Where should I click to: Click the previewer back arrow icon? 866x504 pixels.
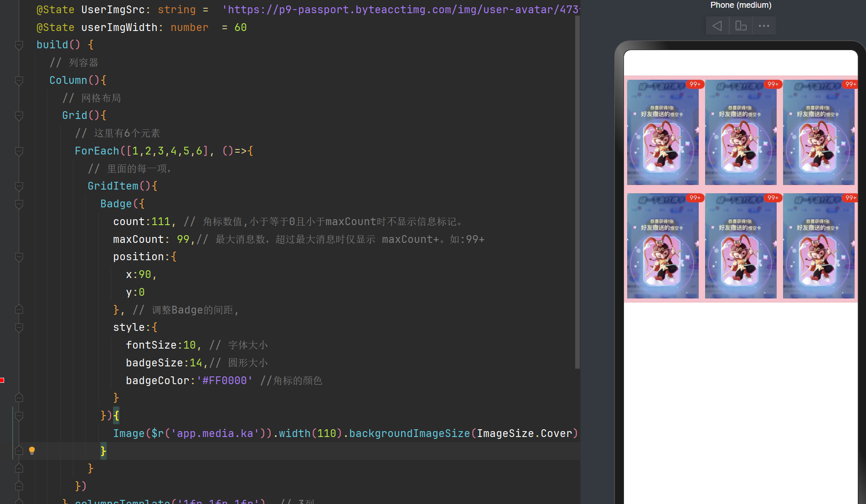(x=717, y=26)
